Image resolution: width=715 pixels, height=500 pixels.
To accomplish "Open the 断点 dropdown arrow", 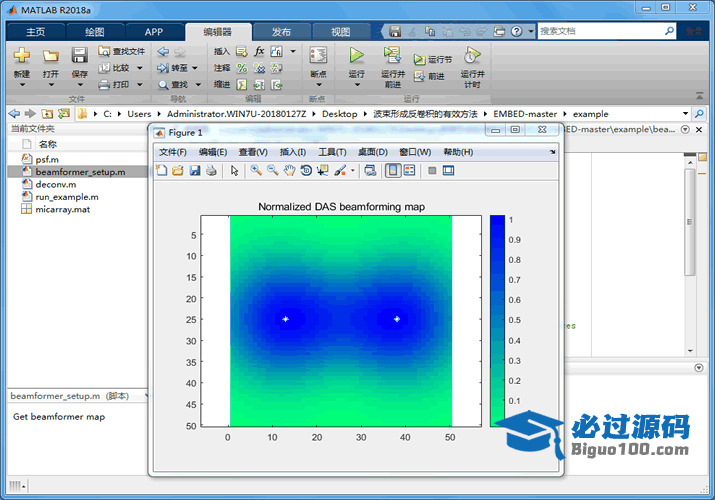I will tap(318, 85).
